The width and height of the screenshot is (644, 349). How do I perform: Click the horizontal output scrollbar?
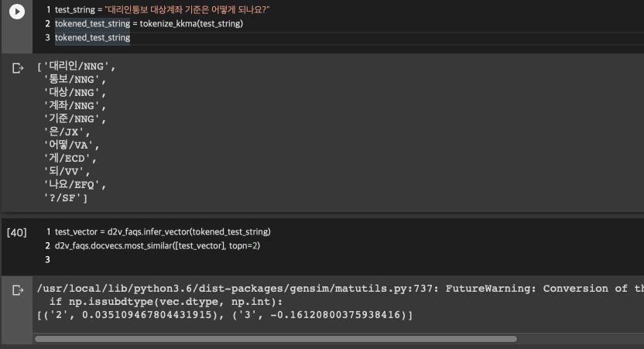coord(276,339)
